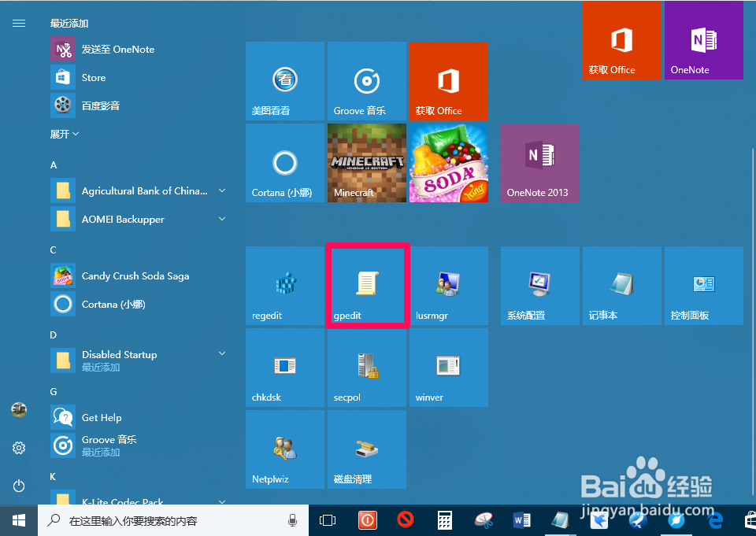The image size is (756, 536).
Task: Click the taskbar search box
Action: point(173,520)
